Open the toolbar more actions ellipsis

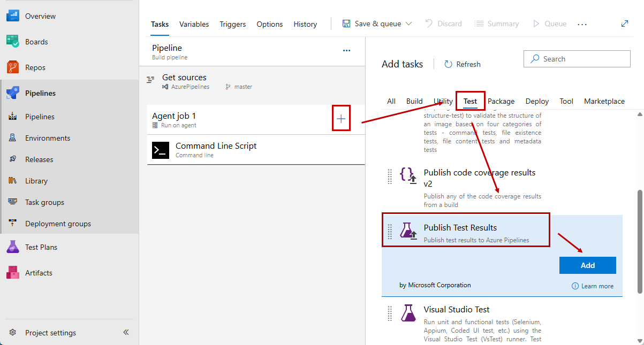(582, 24)
